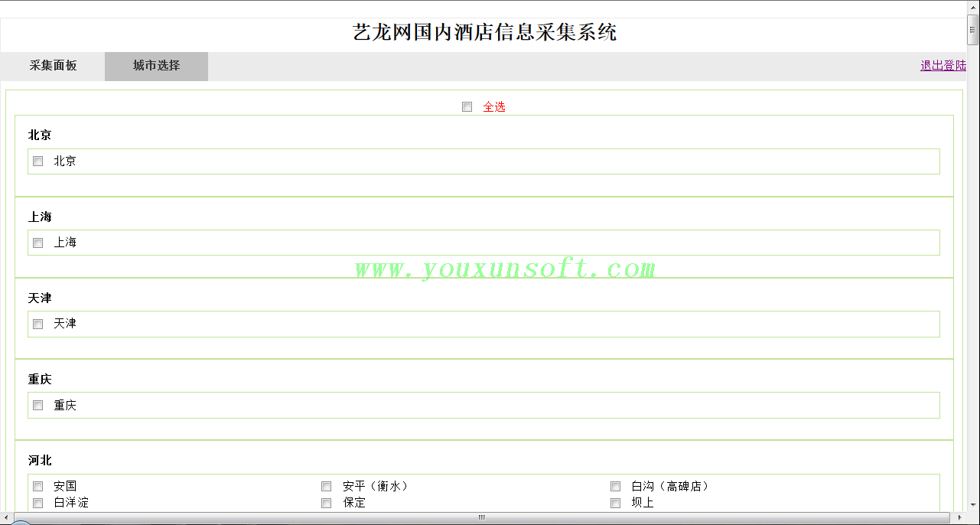Check the 安国 checkbox under 河北

coord(37,486)
